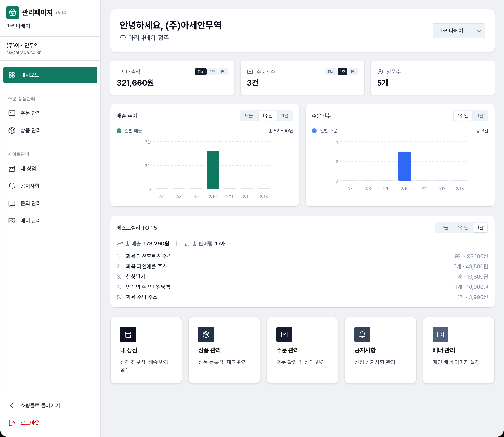This screenshot has width=504, height=437.
Task: Click 인천의 쭈꾸미일당백 bestseller row
Action: (x=302, y=287)
